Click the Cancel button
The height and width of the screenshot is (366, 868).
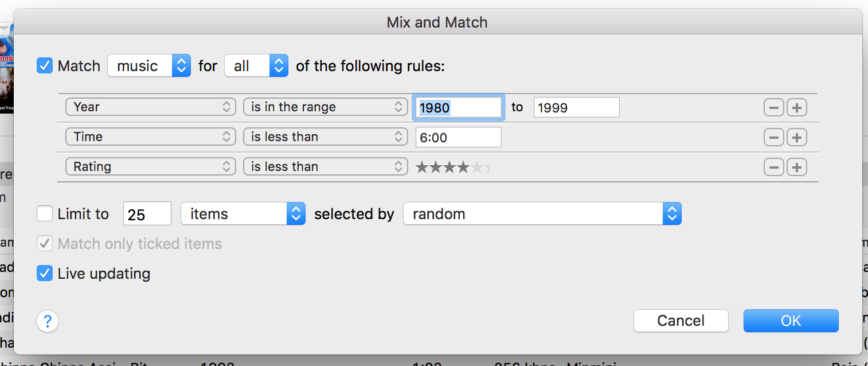(x=681, y=321)
